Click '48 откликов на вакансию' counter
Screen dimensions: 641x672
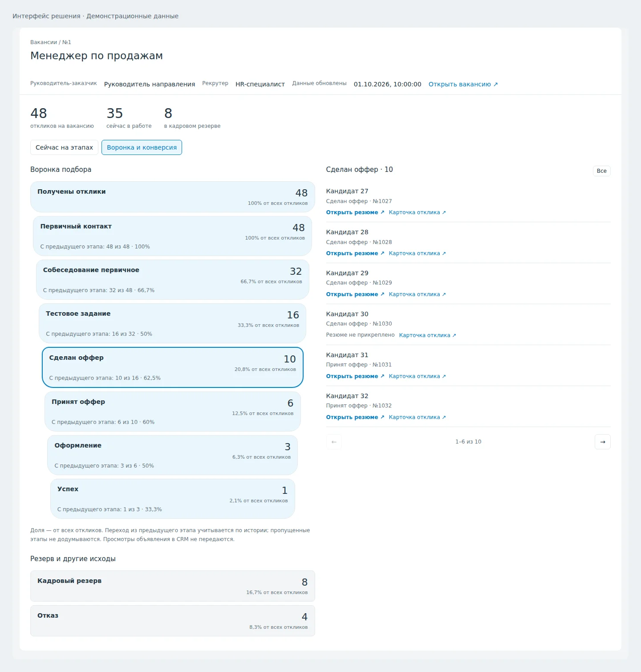point(62,118)
